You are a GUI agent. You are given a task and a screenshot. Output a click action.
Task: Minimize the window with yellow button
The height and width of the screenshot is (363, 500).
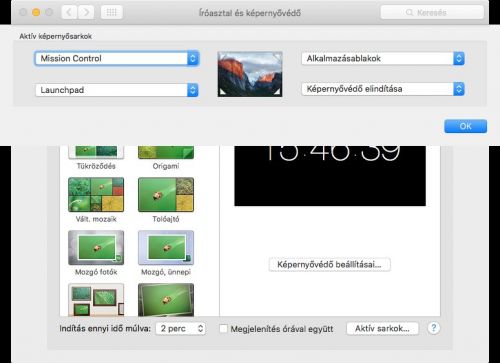[x=36, y=13]
